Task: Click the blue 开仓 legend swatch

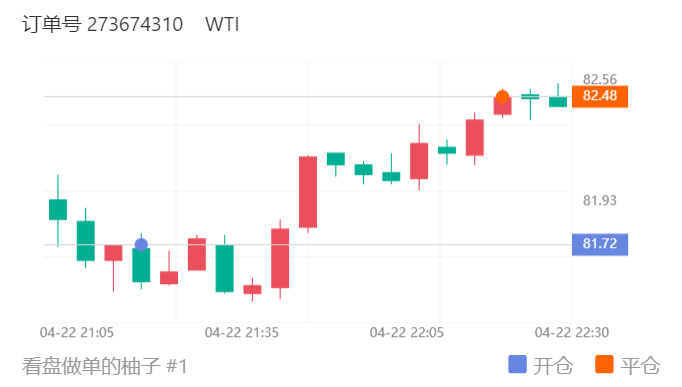Action: (x=517, y=364)
